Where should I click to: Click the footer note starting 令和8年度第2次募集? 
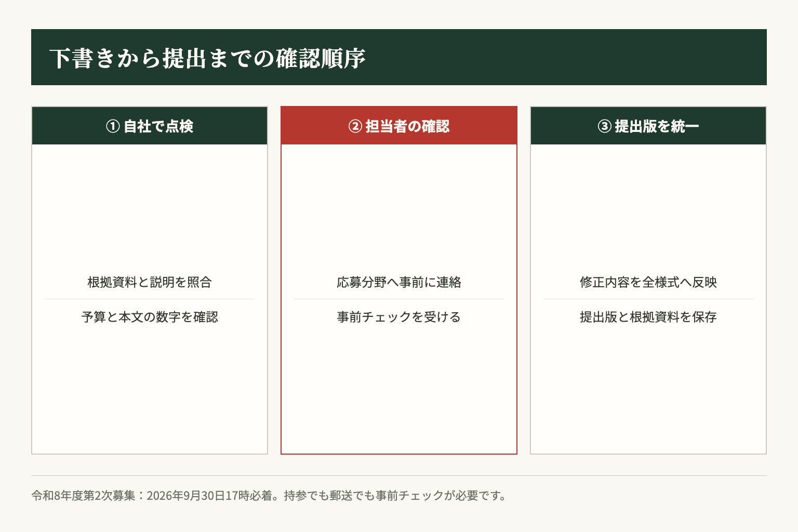click(x=269, y=496)
